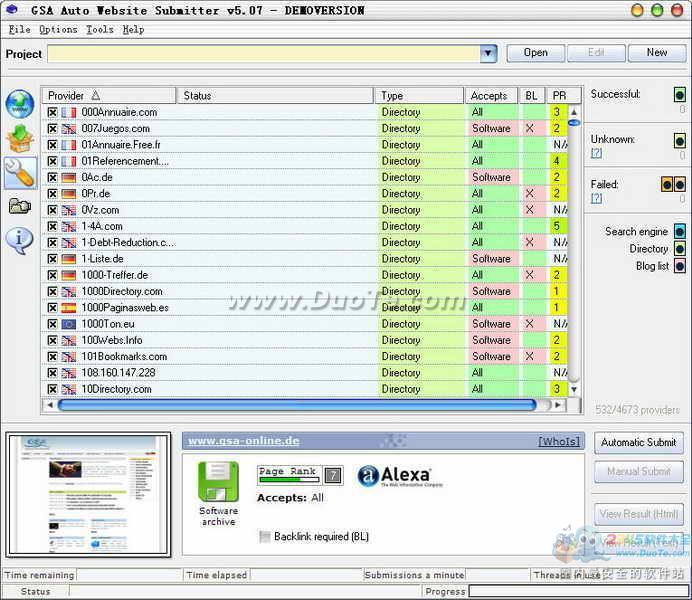Click the website preview thumbnail
Screen dimensions: 692x600
88,495
